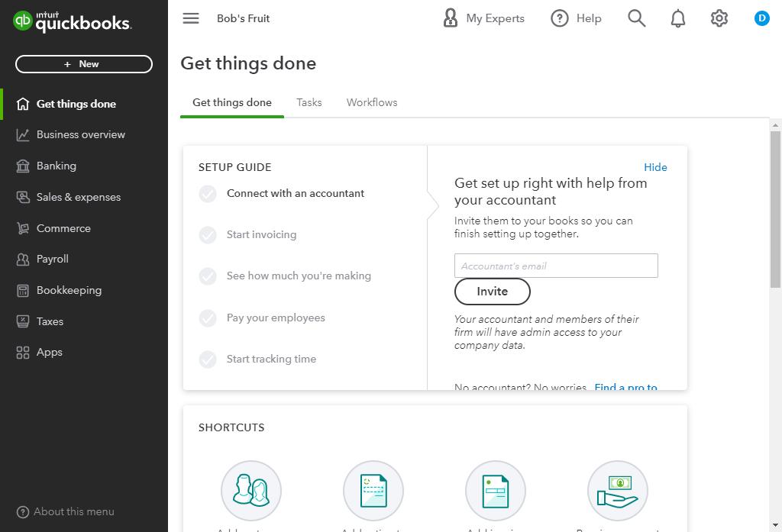
Task: Click the page vertical scrollbar thumb
Action: [775, 209]
